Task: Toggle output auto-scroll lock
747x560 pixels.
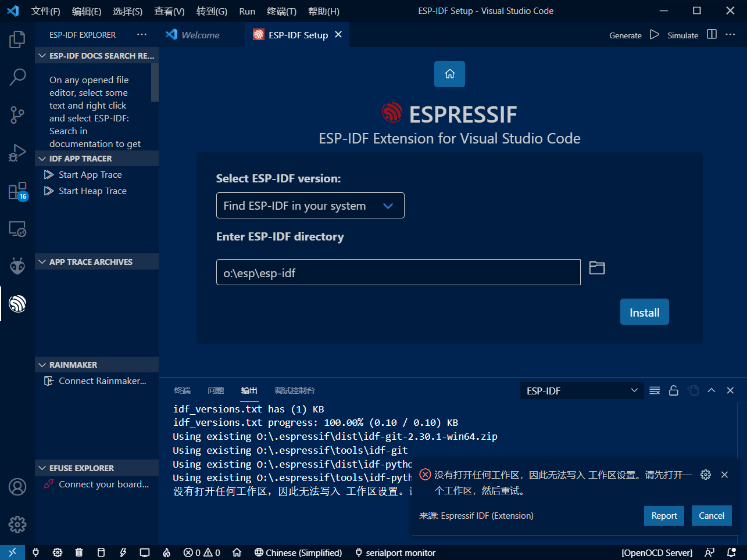Action: pos(674,390)
